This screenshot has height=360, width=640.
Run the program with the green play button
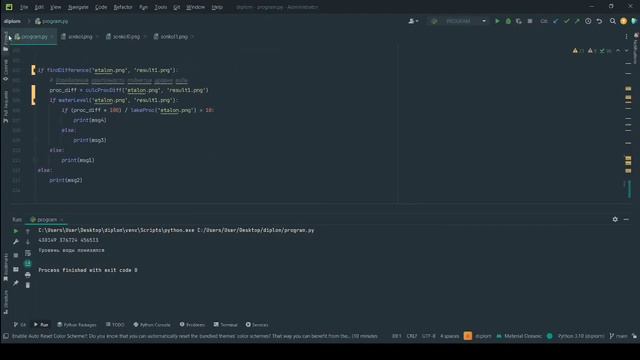[x=497, y=21]
